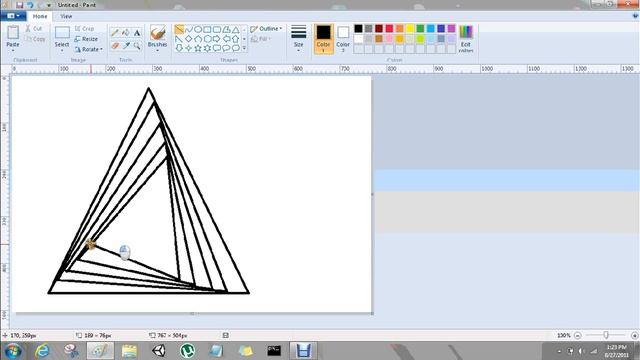Select the Six-point star shape
Screen dimensions: 640x360
207,48
